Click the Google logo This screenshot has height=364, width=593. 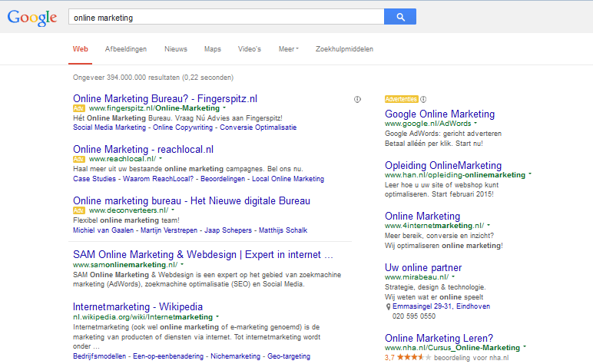[32, 18]
